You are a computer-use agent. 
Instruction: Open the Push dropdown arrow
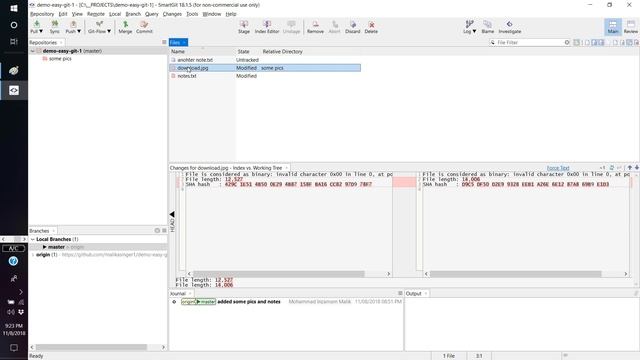point(79,31)
